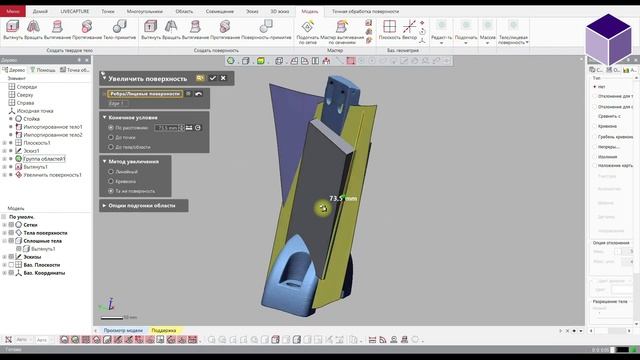Select the surface Вращать revolve tool
640x360 pixels.
(x=171, y=30)
